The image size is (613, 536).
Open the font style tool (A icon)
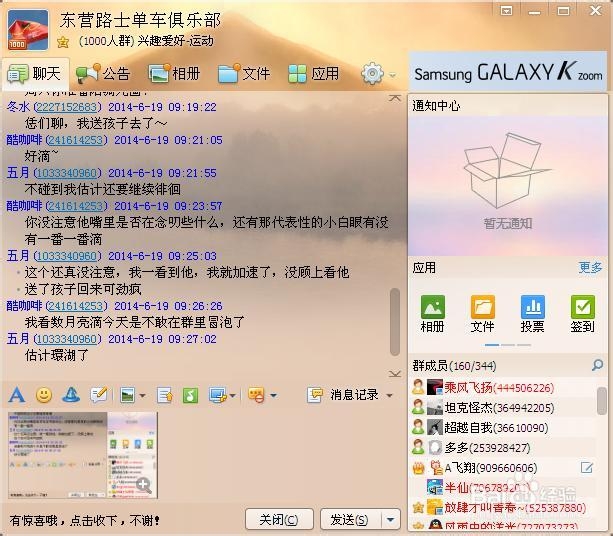[x=17, y=395]
